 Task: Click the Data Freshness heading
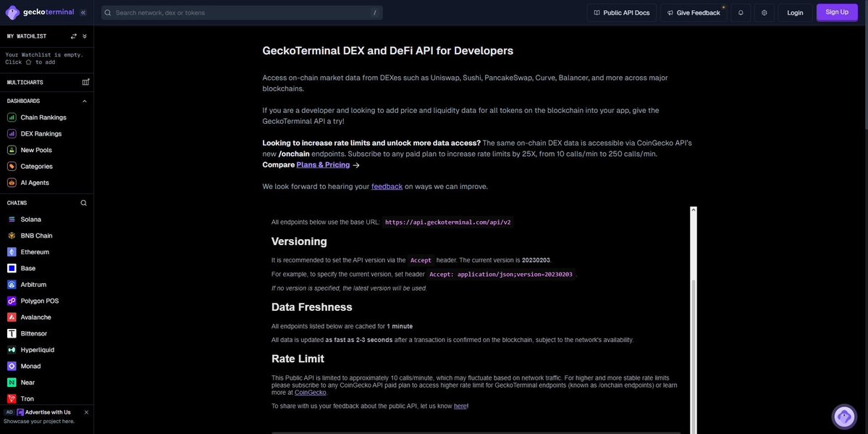(312, 307)
